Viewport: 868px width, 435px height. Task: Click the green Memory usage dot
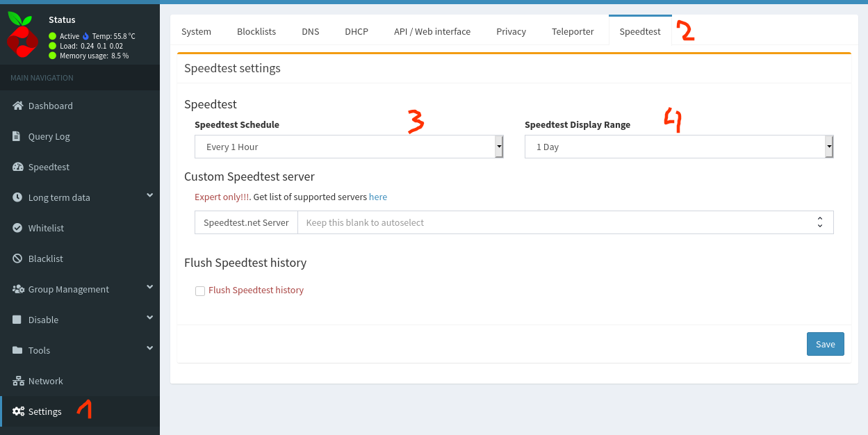click(52, 56)
